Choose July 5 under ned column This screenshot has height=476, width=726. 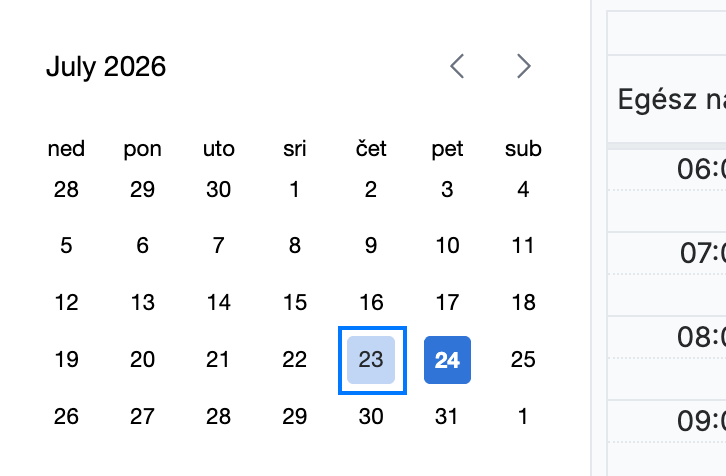point(66,245)
